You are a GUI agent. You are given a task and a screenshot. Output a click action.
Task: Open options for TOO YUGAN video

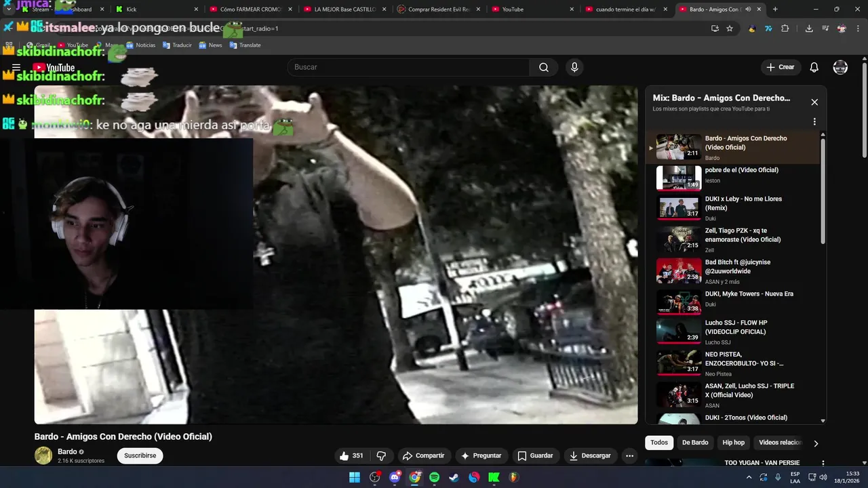click(x=823, y=463)
